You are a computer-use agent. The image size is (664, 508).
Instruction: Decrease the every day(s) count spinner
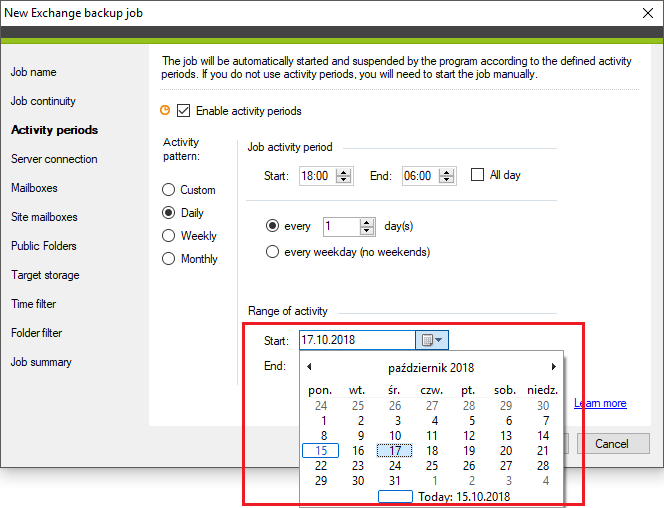[367, 230]
